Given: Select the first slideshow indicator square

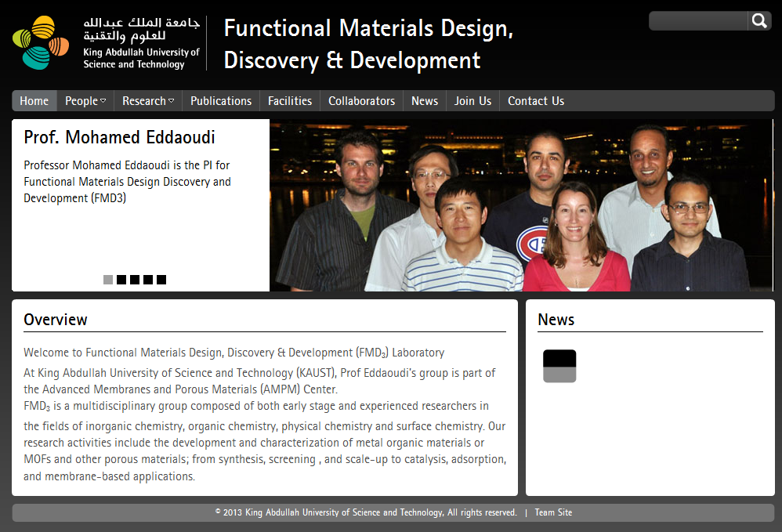Looking at the screenshot, I should 108,280.
